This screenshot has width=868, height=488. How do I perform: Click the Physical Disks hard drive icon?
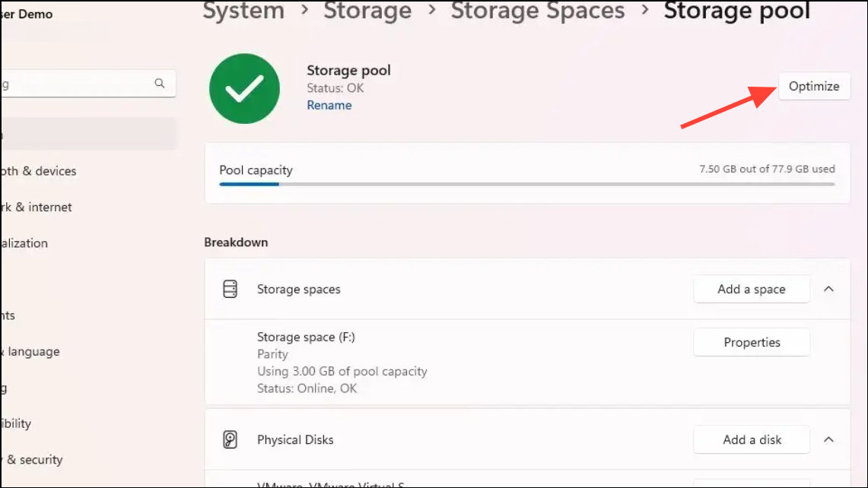point(230,439)
